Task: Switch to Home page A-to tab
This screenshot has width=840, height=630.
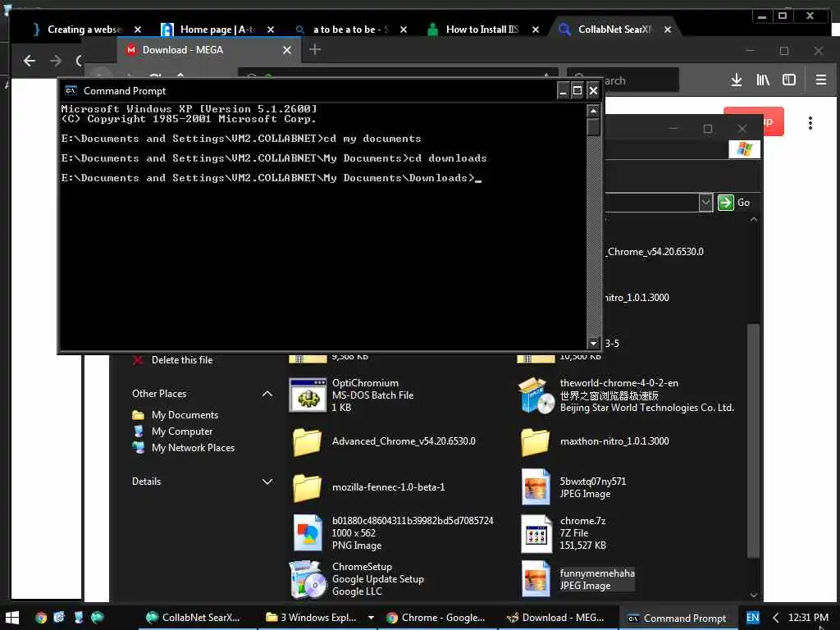Action: 218,30
